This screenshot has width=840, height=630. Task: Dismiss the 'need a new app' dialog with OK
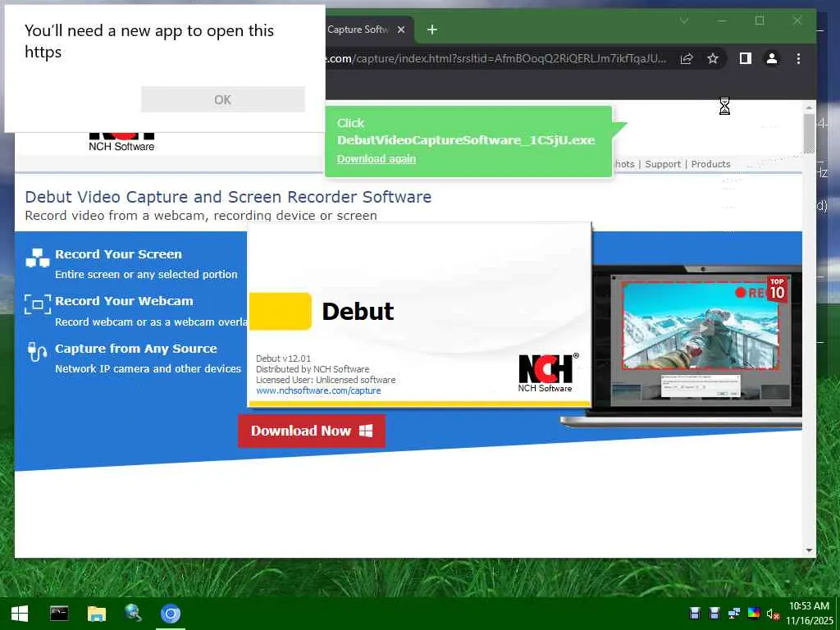tap(223, 99)
